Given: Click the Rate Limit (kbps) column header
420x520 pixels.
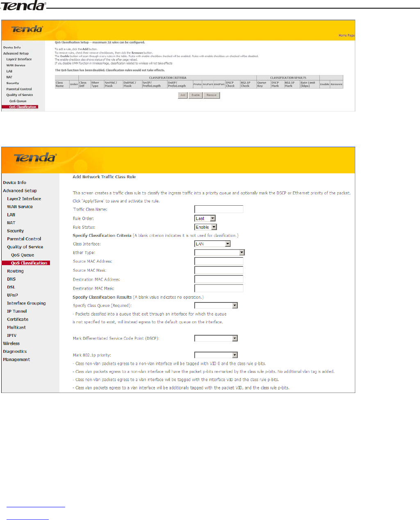Looking at the screenshot, I should pyautogui.click(x=309, y=84).
